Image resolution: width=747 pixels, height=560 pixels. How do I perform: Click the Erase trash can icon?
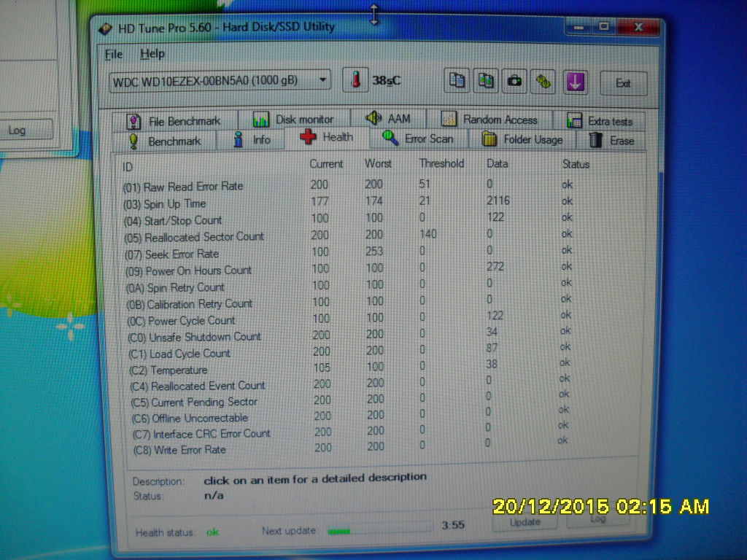click(x=595, y=140)
